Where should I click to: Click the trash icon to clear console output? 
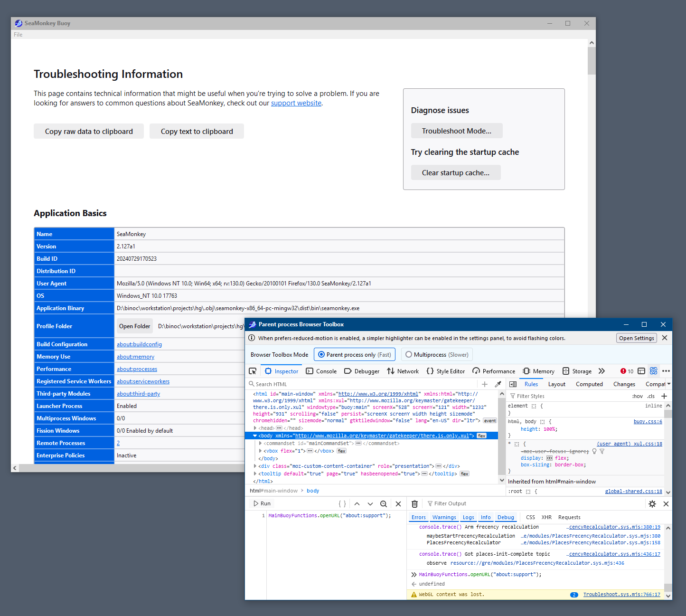click(414, 504)
